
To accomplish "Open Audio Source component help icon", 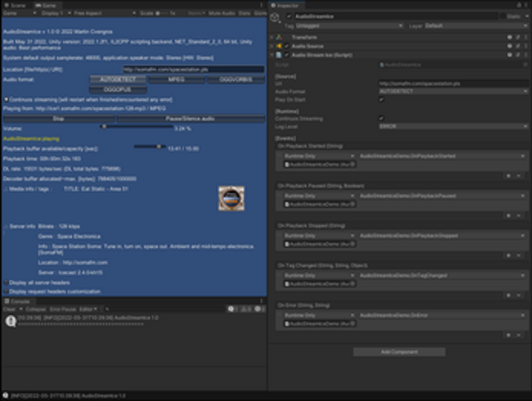I will point(510,46).
